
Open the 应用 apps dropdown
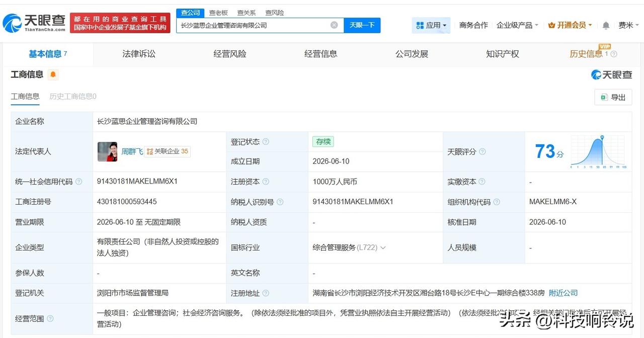tap(431, 25)
